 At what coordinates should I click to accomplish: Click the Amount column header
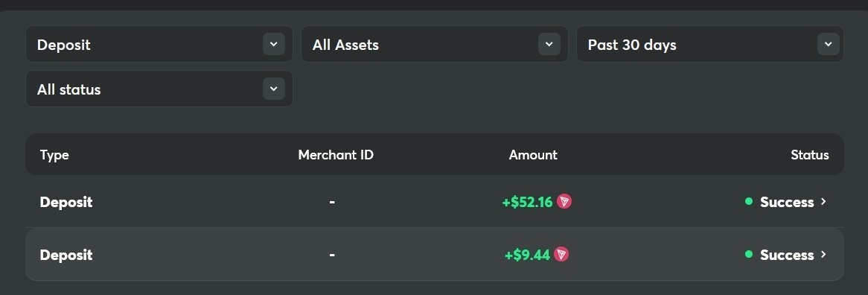(x=533, y=155)
